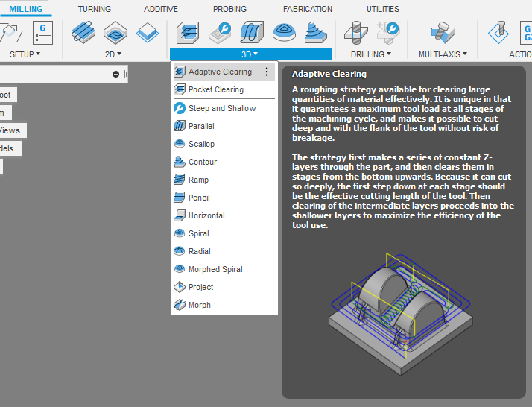Image resolution: width=532 pixels, height=407 pixels.
Task: Select the FABRICATION tab
Action: pos(308,9)
